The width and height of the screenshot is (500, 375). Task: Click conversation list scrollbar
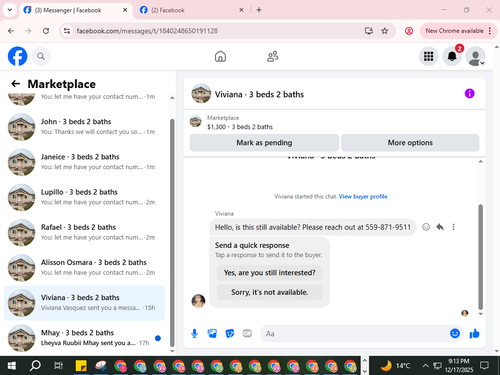[x=172, y=233]
